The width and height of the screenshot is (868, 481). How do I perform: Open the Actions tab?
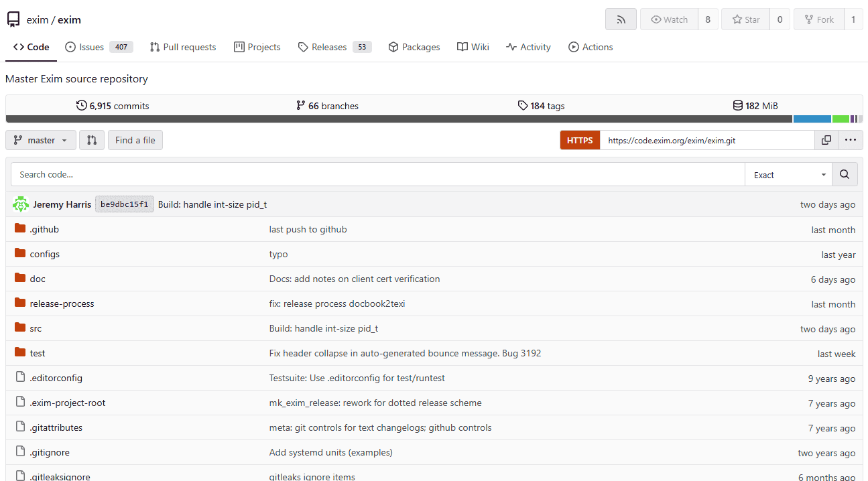tap(591, 47)
